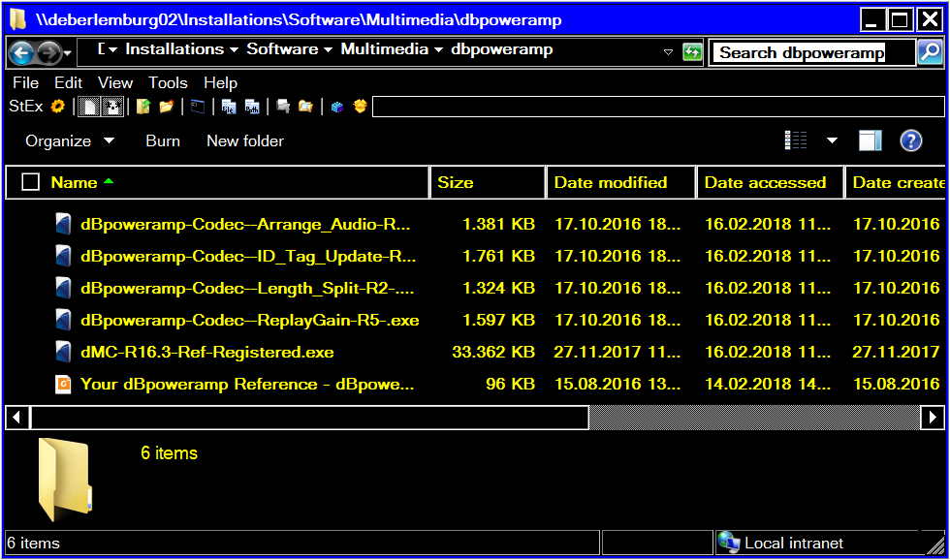Open address bar history dropdown
Screen dimensions: 950x560
(x=668, y=52)
